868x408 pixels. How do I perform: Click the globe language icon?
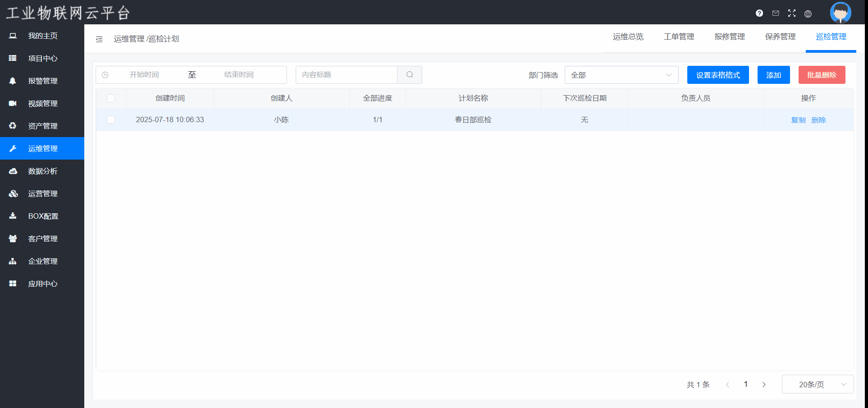808,14
